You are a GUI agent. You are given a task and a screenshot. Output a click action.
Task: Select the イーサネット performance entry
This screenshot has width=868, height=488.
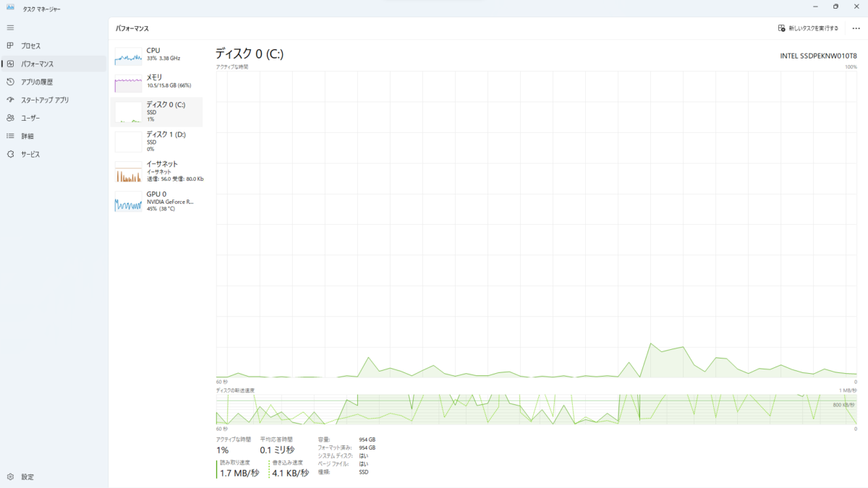[158, 171]
